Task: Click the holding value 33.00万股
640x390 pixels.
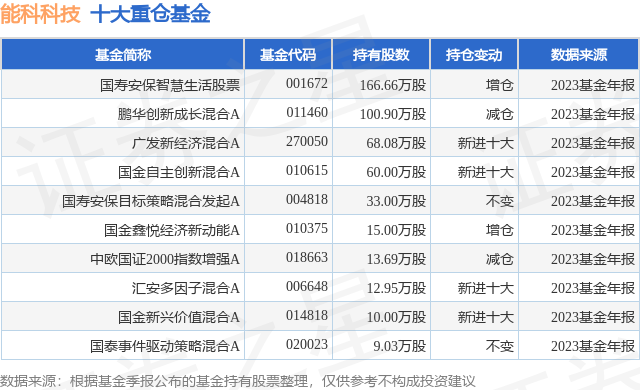Action: 396,201
